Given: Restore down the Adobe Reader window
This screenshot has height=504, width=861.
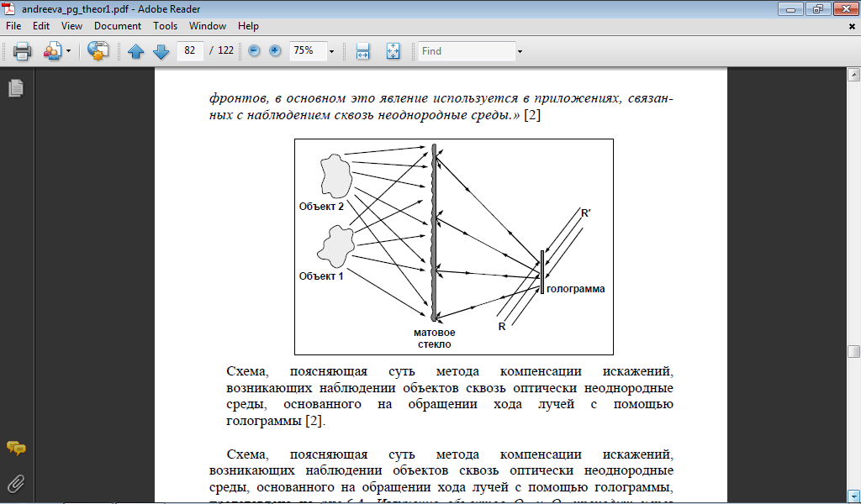Looking at the screenshot, I should 818,8.
